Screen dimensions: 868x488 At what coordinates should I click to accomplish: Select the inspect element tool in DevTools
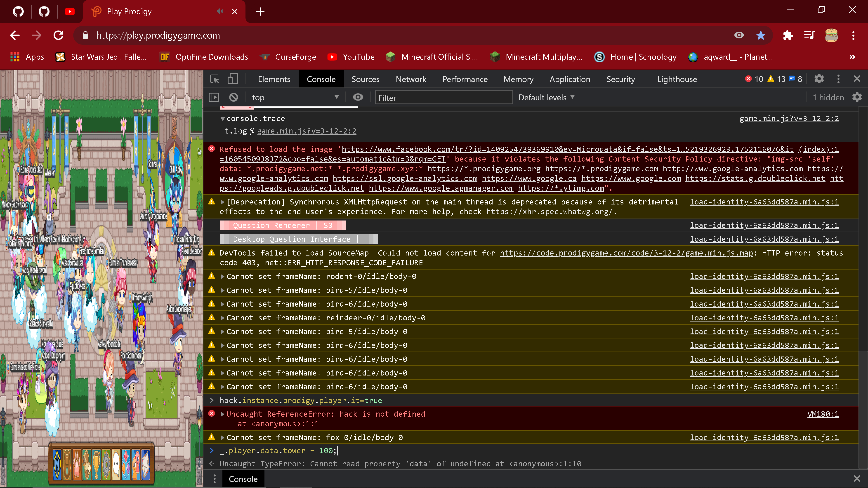click(214, 79)
